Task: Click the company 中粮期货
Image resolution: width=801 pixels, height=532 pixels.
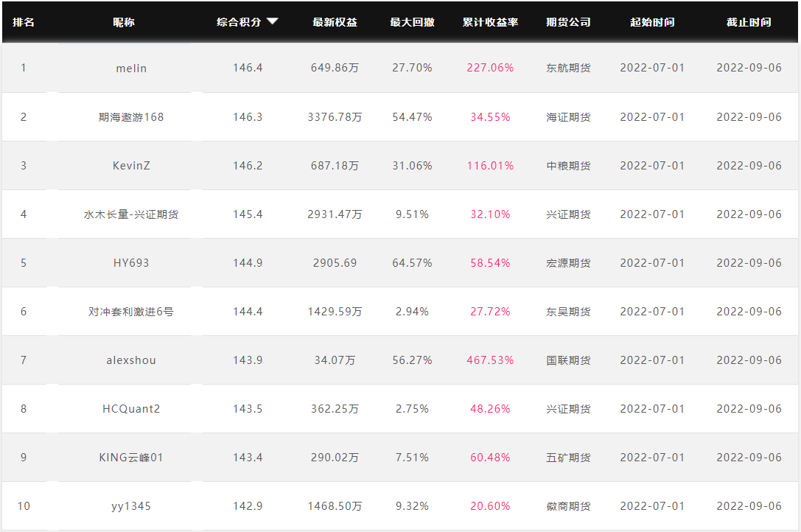Action: pyautogui.click(x=568, y=165)
